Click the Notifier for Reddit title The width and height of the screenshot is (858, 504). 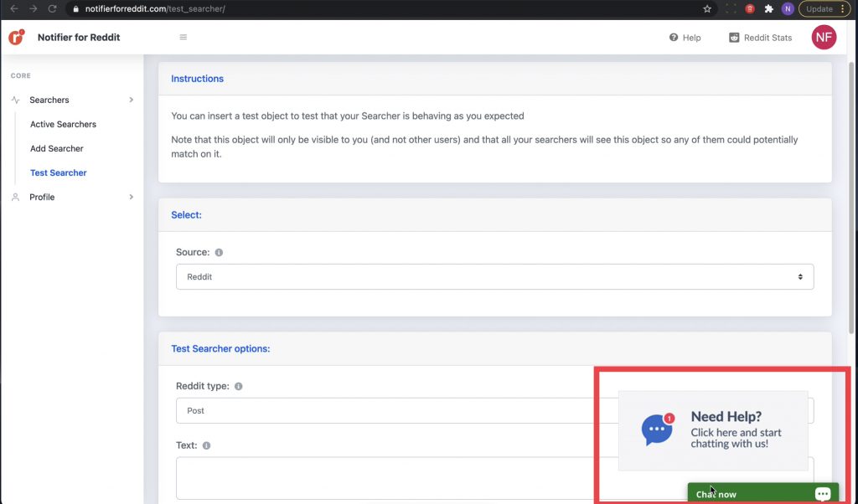(x=79, y=37)
